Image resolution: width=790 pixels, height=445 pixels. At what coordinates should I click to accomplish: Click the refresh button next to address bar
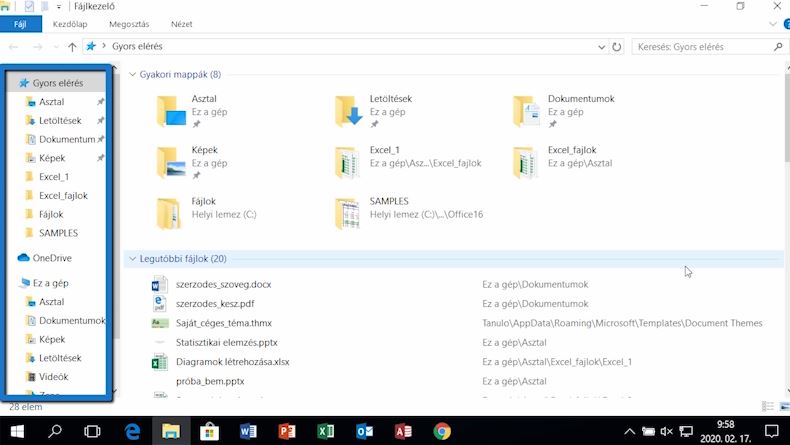point(617,47)
